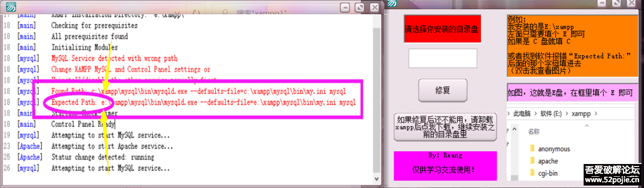The height and width of the screenshot is (188, 644).
Task: Click the apache folder icon
Action: (x=532, y=161)
